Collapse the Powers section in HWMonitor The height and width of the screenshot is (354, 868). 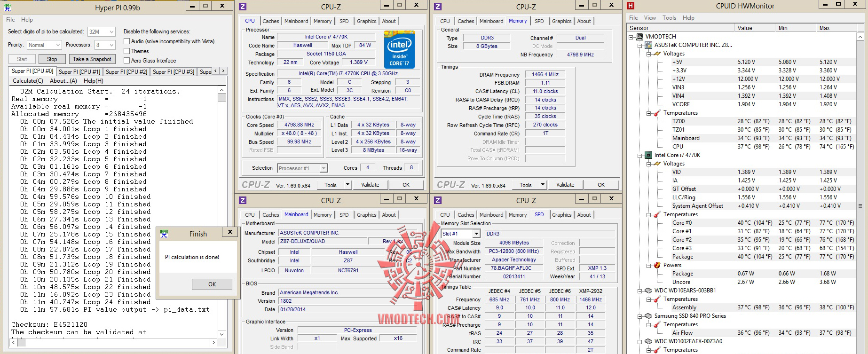pyautogui.click(x=648, y=265)
